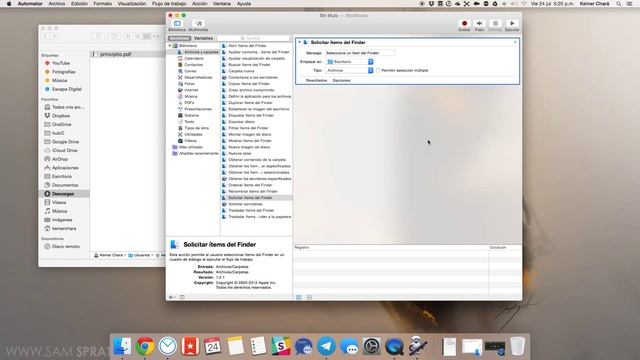Click the Grabar record button in Automator toolbar
640x360 pixels.
(x=464, y=25)
